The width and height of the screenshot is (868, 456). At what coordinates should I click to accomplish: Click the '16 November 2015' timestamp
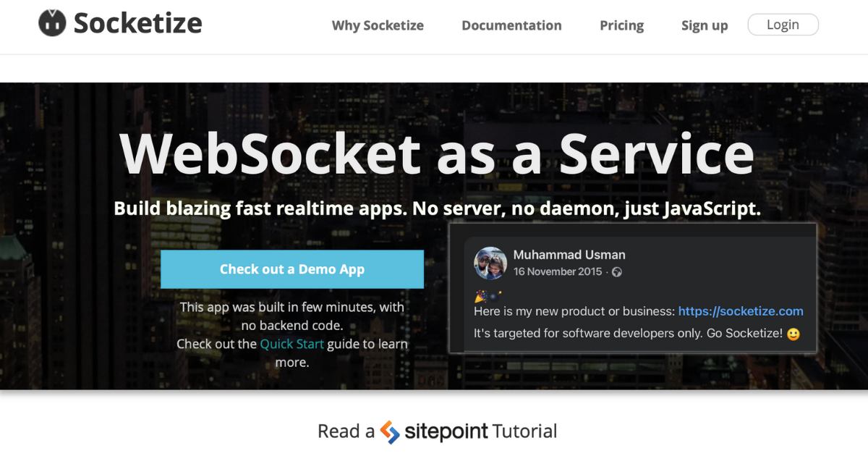(x=557, y=271)
